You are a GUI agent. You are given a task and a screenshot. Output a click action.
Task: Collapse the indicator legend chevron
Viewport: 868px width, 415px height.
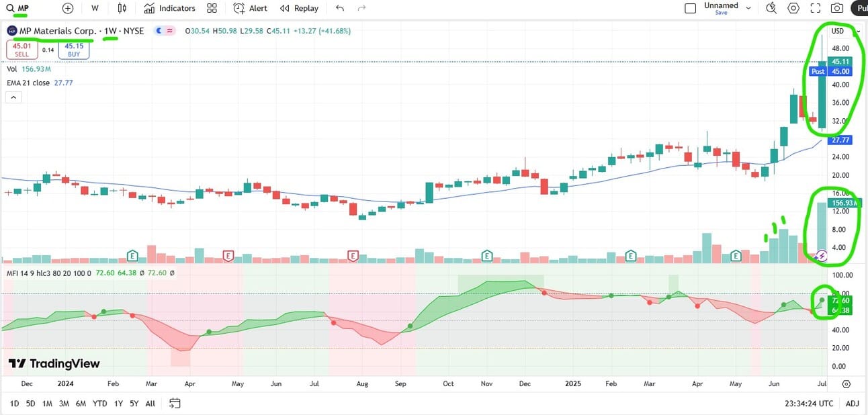(13, 97)
